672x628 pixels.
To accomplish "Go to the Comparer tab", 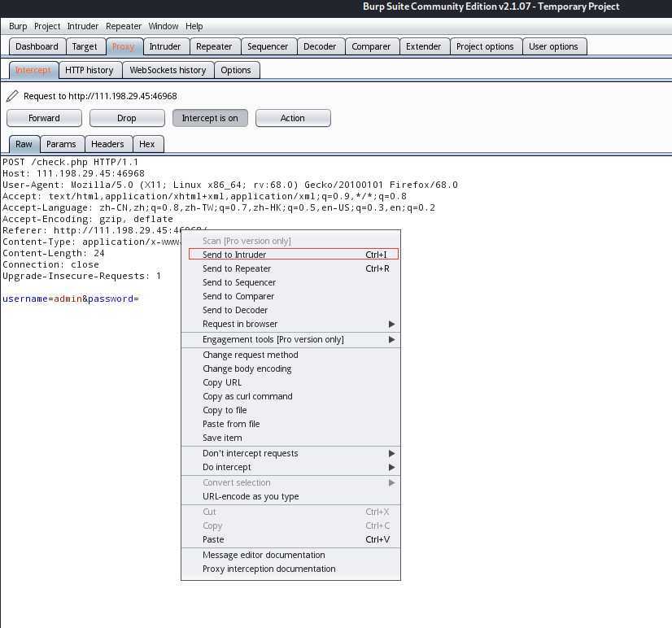I will (x=371, y=46).
